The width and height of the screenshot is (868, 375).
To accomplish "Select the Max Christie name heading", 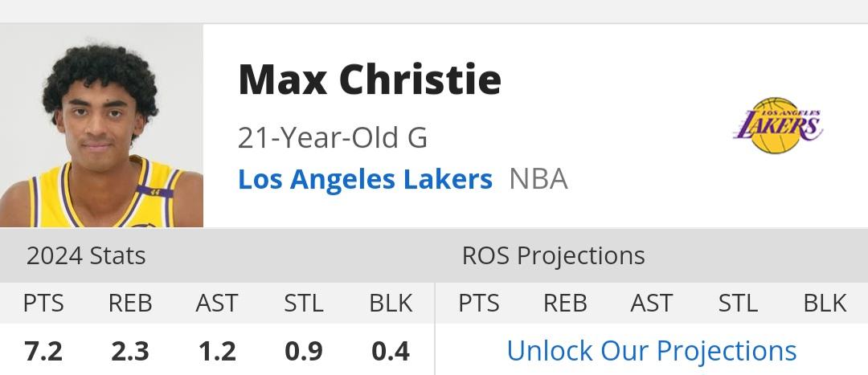I will click(x=370, y=79).
